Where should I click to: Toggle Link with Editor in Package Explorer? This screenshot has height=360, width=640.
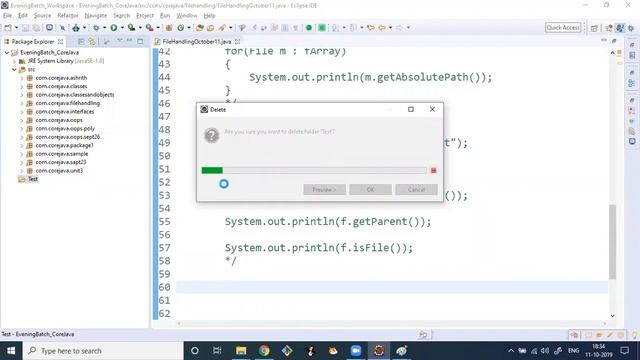click(92, 42)
